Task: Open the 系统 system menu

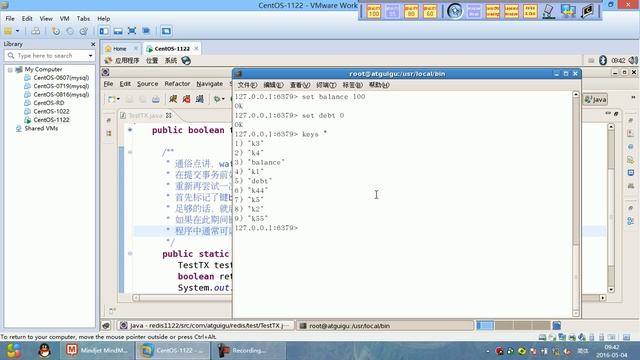Action: click(171, 60)
